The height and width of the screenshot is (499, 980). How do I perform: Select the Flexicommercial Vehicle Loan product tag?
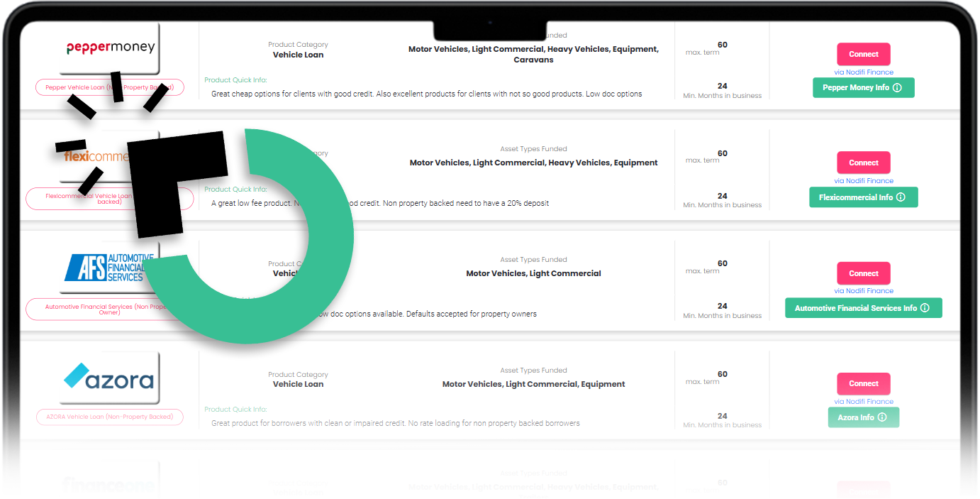(78, 198)
